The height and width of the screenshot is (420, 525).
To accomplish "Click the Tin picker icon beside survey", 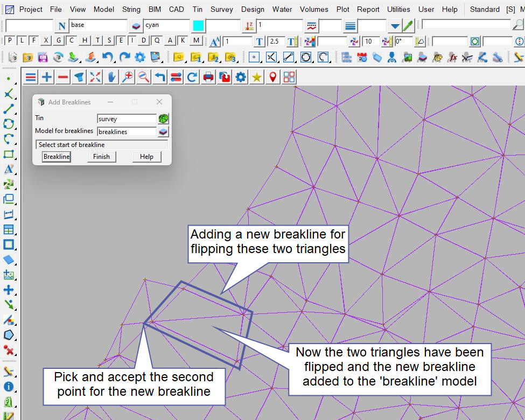I will pyautogui.click(x=163, y=118).
